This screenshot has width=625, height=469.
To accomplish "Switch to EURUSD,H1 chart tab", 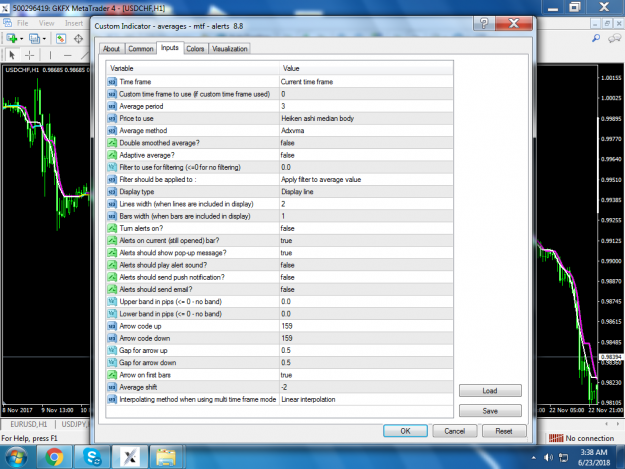I will click(x=28, y=424).
